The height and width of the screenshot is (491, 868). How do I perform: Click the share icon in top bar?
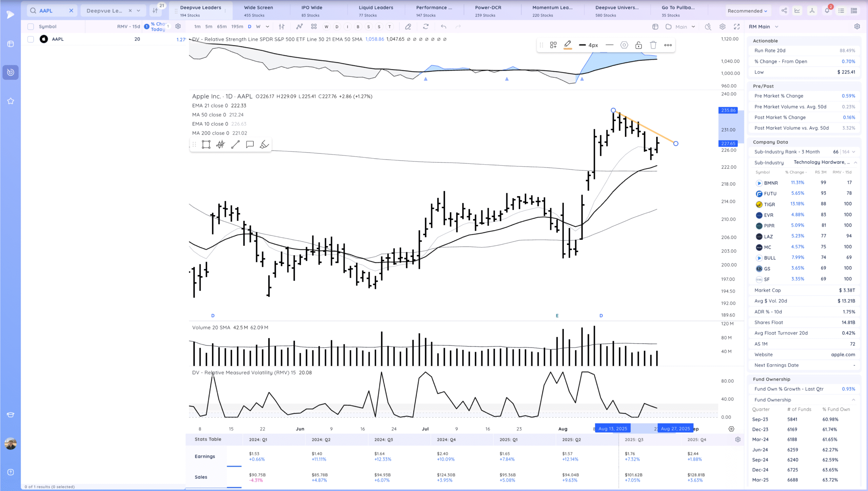click(784, 11)
